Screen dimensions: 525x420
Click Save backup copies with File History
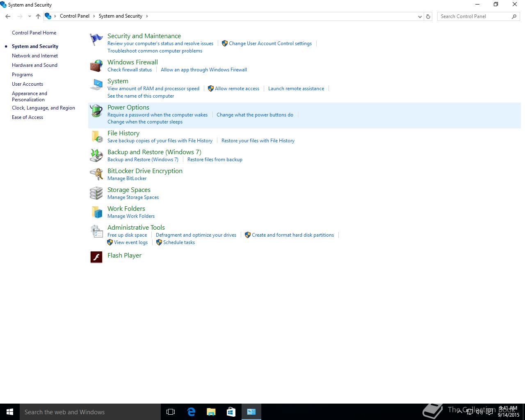coord(160,141)
